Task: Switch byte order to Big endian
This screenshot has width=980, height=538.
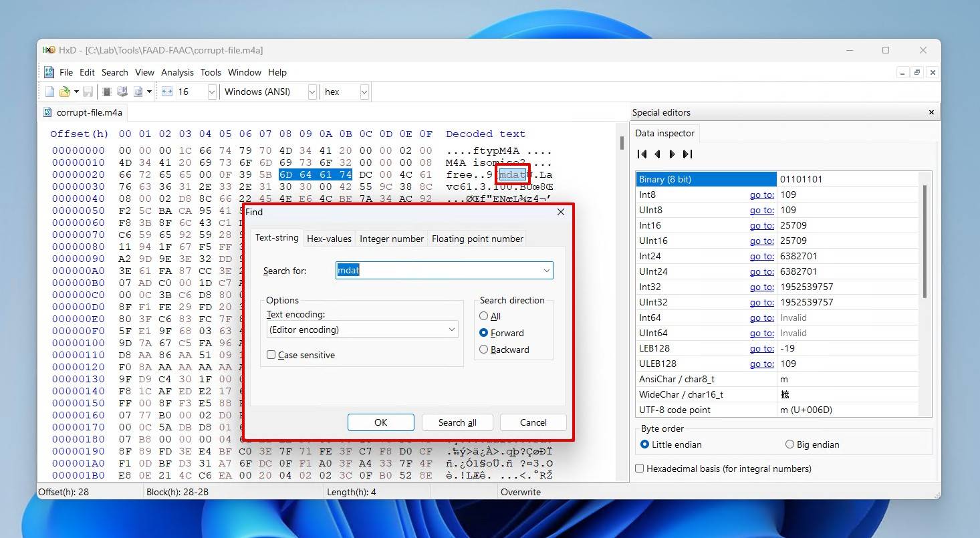Action: [789, 444]
